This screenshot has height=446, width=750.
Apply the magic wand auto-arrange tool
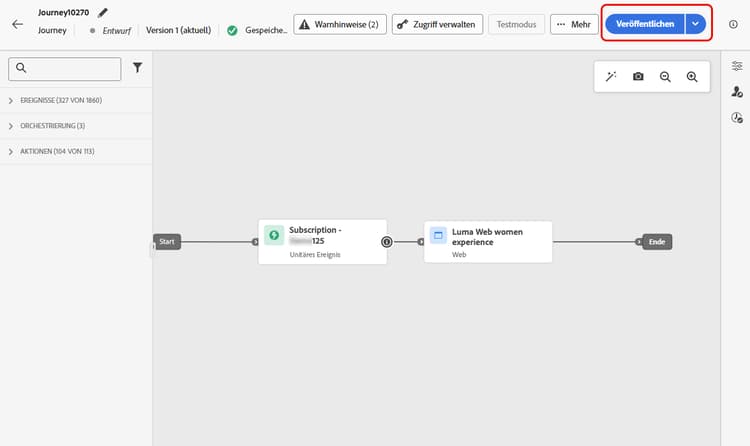[611, 77]
